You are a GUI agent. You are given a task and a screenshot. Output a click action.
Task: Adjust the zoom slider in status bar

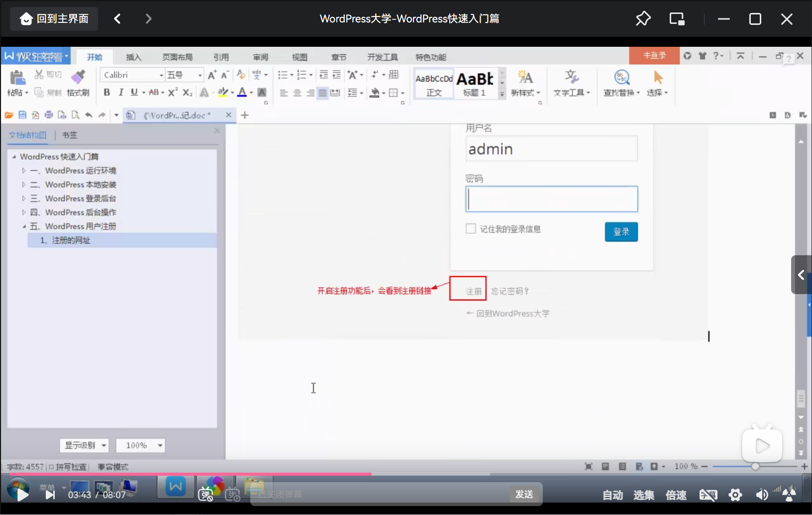coord(755,466)
